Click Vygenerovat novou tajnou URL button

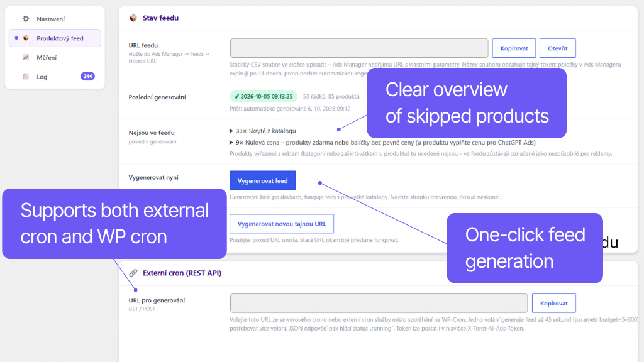(x=281, y=224)
